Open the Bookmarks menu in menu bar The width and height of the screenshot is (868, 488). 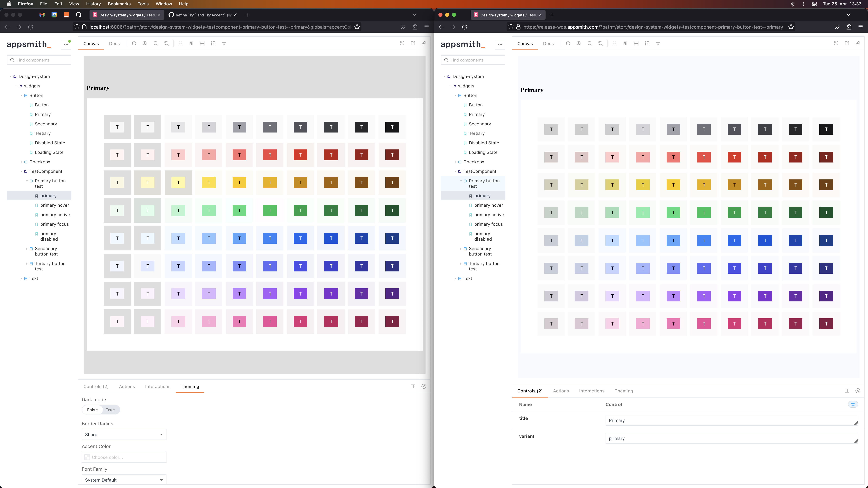pyautogui.click(x=119, y=4)
